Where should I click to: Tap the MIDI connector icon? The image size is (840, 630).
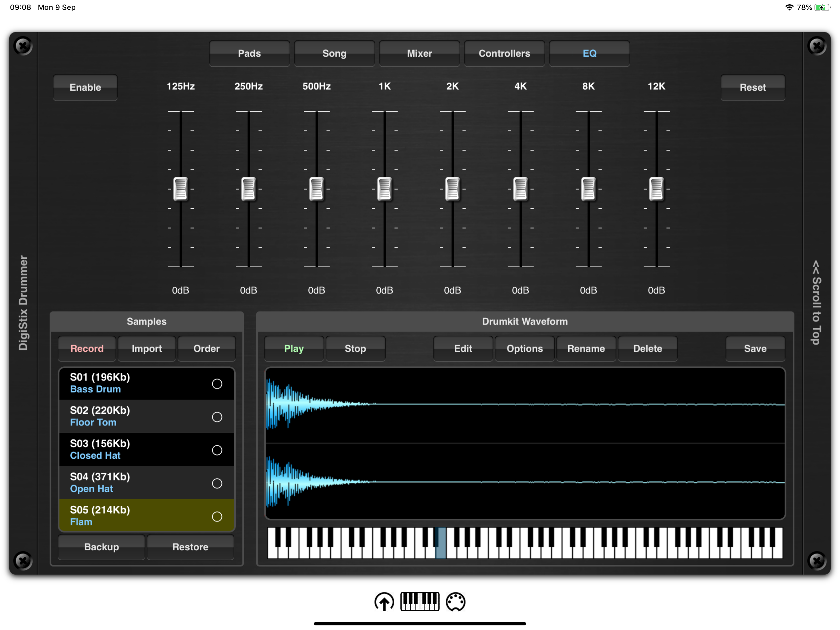455,601
